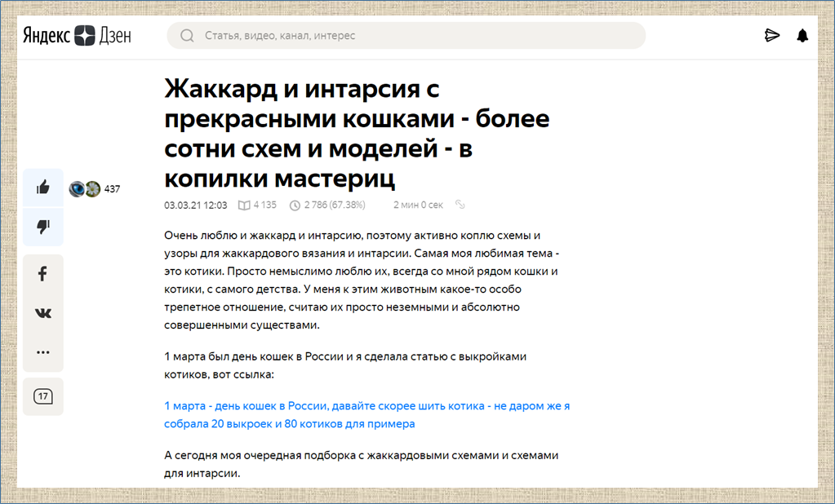Image resolution: width=835 pixels, height=504 pixels.
Task: Click the publish date 03.03.21 12:03
Action: coord(195,206)
